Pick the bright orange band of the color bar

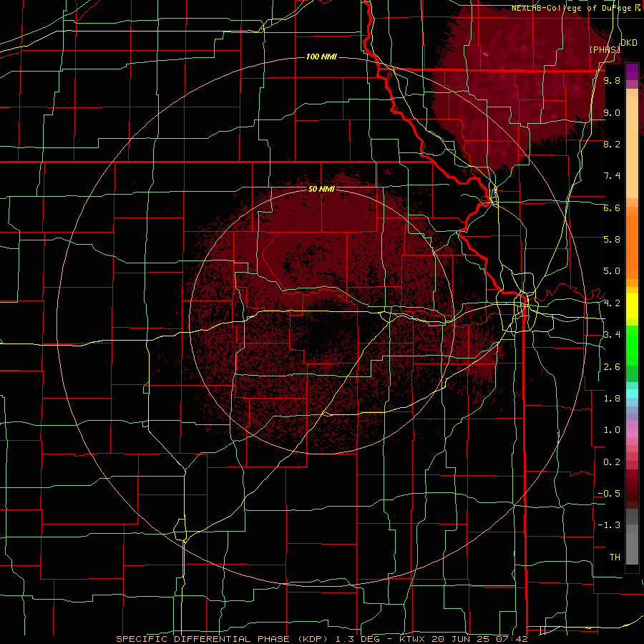click(x=632, y=248)
